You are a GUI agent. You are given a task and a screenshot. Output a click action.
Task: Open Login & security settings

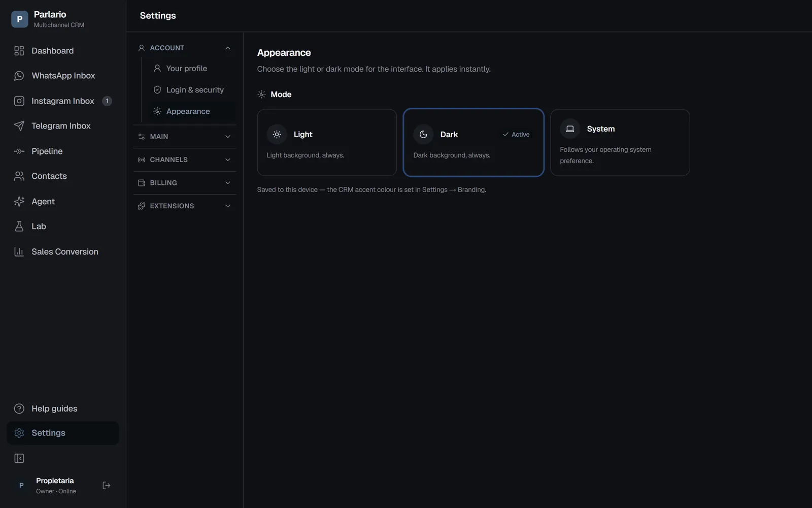191,90
